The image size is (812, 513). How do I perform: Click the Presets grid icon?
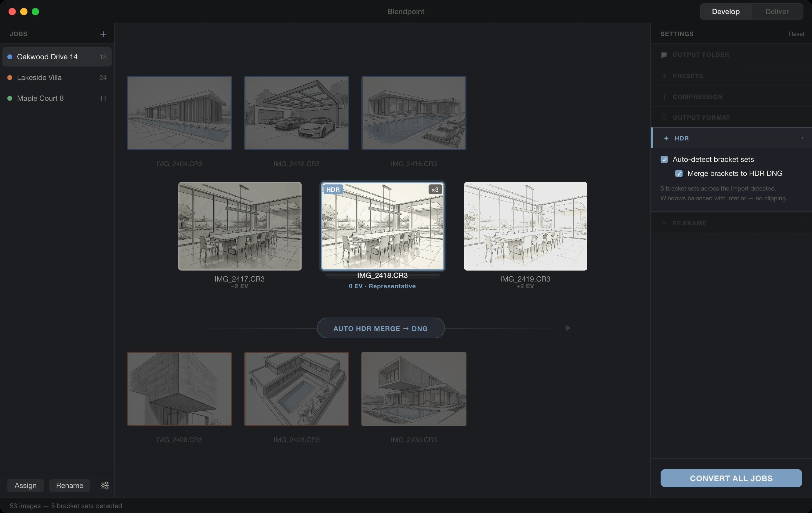pos(664,76)
